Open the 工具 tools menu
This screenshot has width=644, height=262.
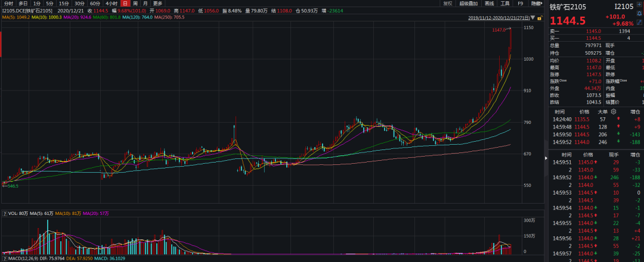504,4
